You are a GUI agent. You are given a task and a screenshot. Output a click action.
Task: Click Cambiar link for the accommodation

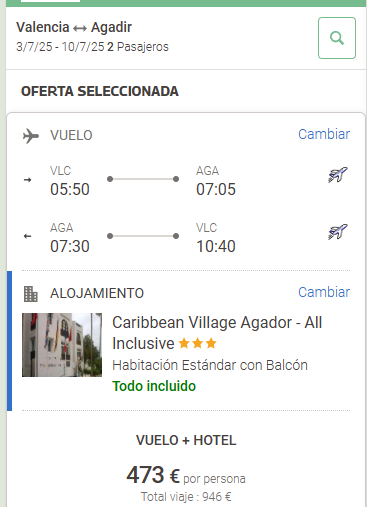pos(324,292)
